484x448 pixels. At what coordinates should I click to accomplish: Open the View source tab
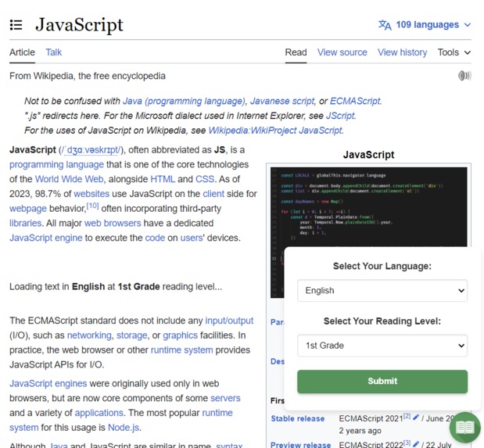pyautogui.click(x=342, y=52)
